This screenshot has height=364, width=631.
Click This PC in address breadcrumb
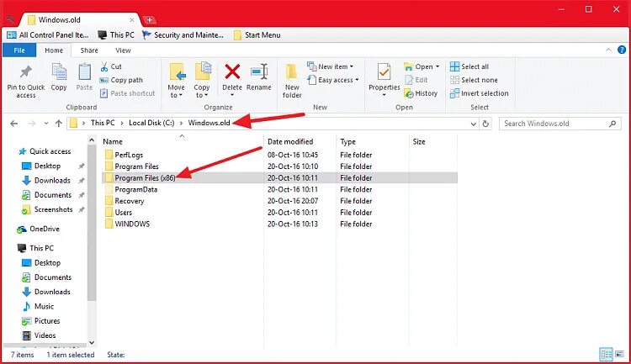(x=103, y=123)
